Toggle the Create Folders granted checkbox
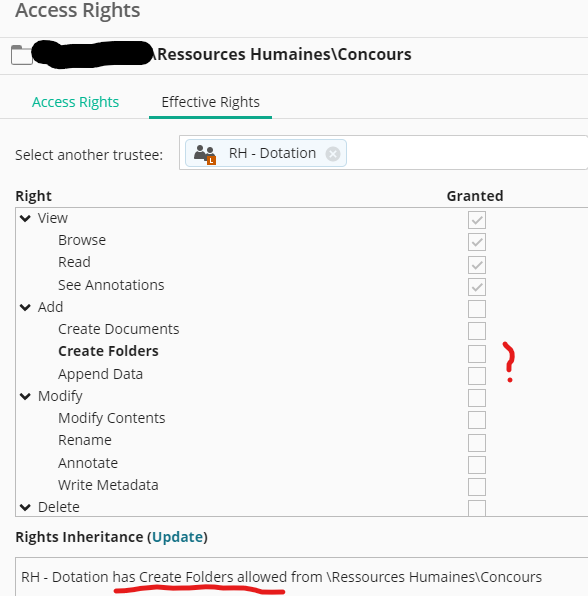This screenshot has height=596, width=588. [x=477, y=354]
